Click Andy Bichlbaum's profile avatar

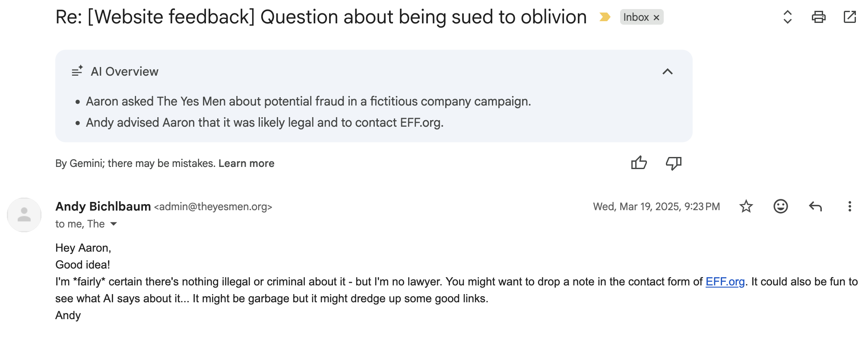point(24,215)
